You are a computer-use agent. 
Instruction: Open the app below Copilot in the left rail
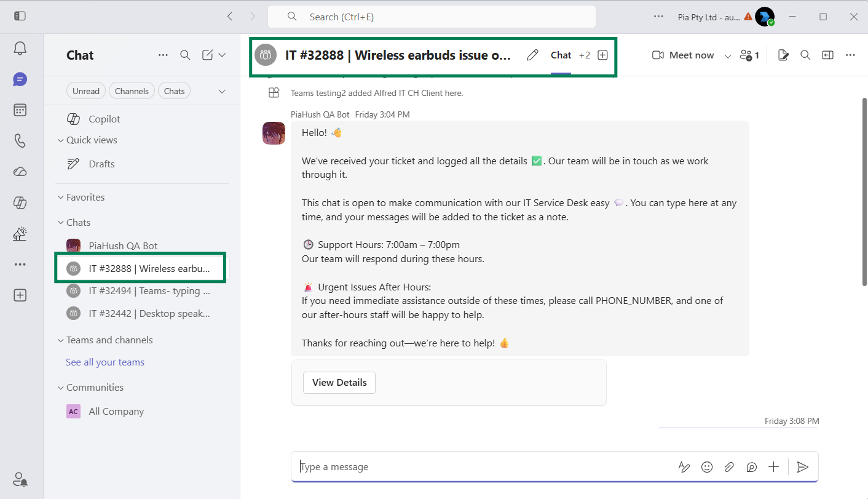pyautogui.click(x=20, y=234)
